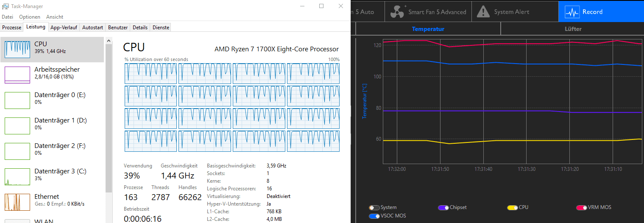644x223 pixels.
Task: Switch to the Dienste tab
Action: (161, 28)
